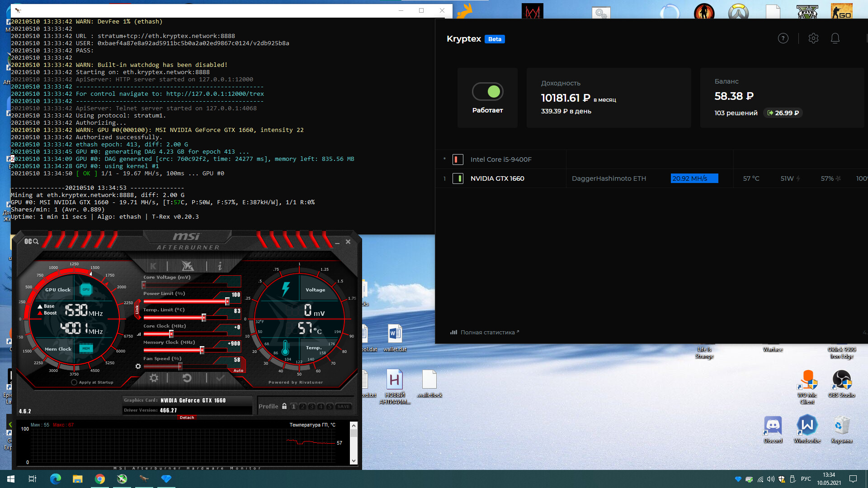The image size is (868, 488).
Task: Click the Fan Speed slider handle
Action: [x=180, y=366]
